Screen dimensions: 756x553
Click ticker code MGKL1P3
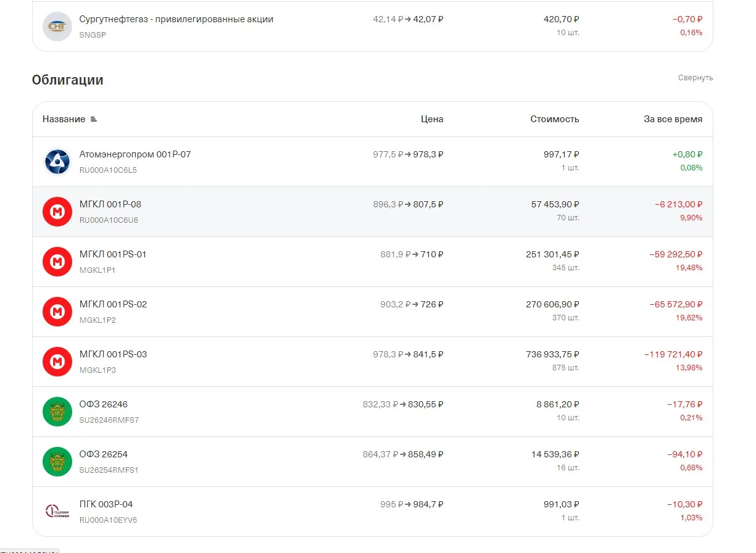tap(98, 370)
